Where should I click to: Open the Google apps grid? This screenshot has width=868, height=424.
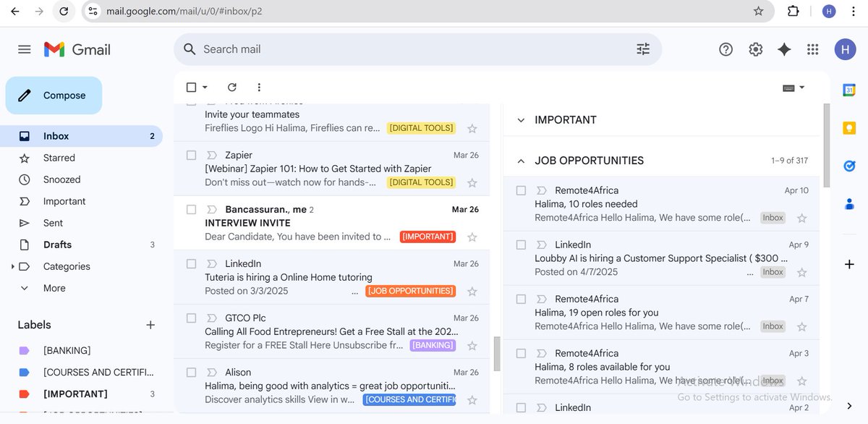(812, 49)
